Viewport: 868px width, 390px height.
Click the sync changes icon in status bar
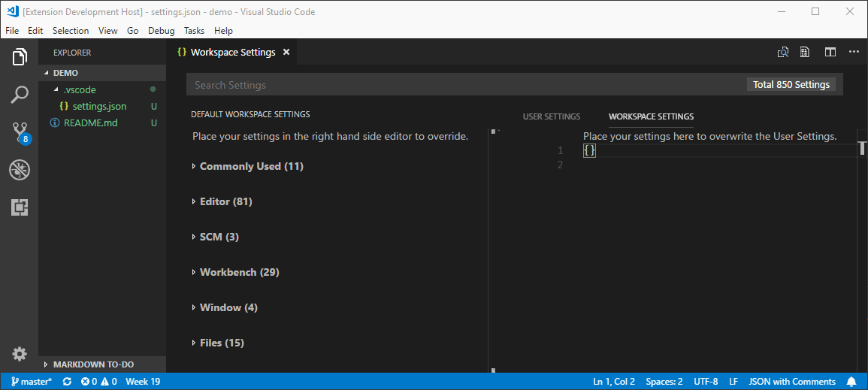click(x=67, y=381)
